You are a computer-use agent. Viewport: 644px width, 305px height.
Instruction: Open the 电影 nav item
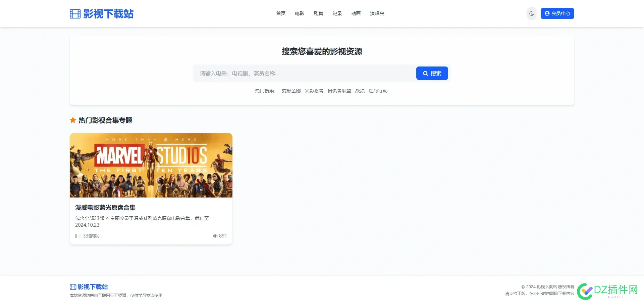[300, 13]
